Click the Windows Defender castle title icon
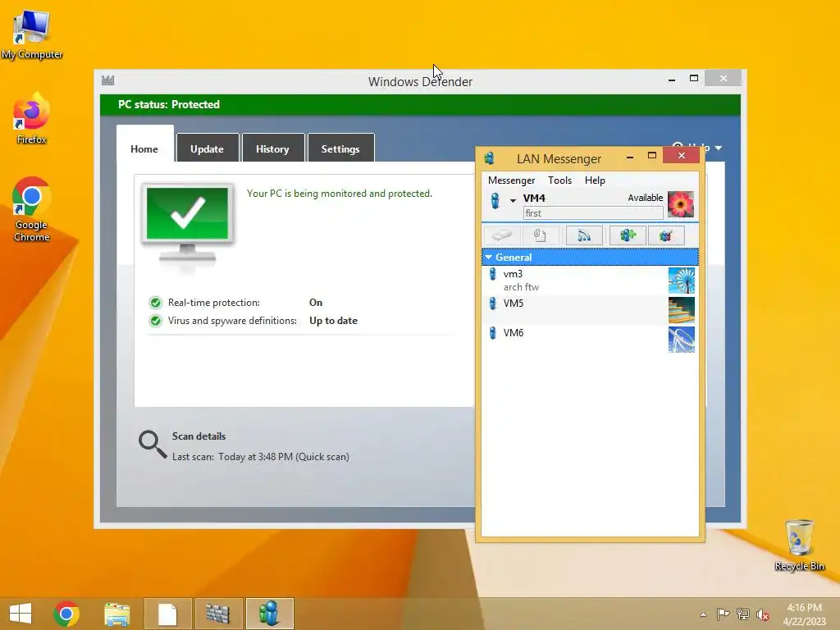 tap(107, 81)
